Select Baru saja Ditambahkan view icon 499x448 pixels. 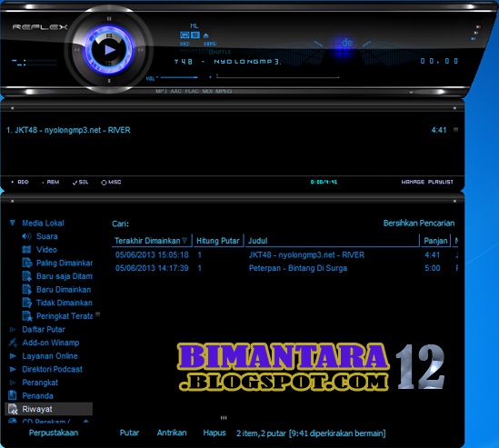pyautogui.click(x=27, y=276)
